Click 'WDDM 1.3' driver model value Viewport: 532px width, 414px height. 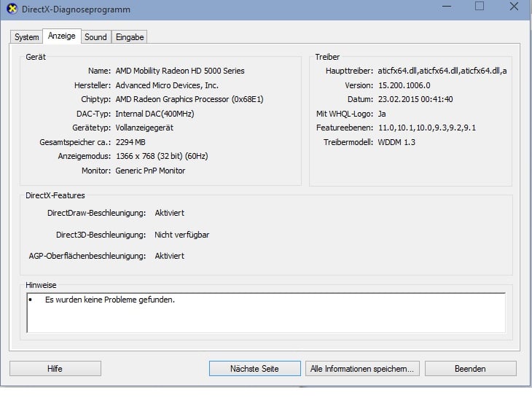click(x=396, y=142)
